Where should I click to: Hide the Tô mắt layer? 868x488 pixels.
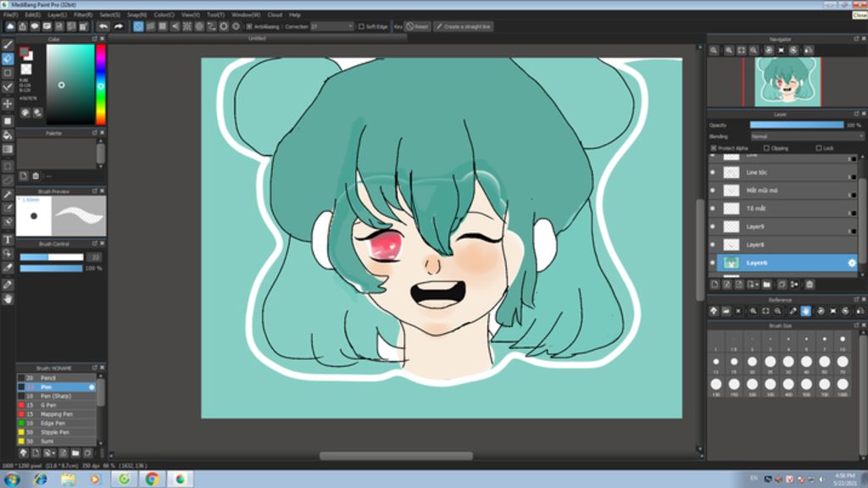(712, 208)
